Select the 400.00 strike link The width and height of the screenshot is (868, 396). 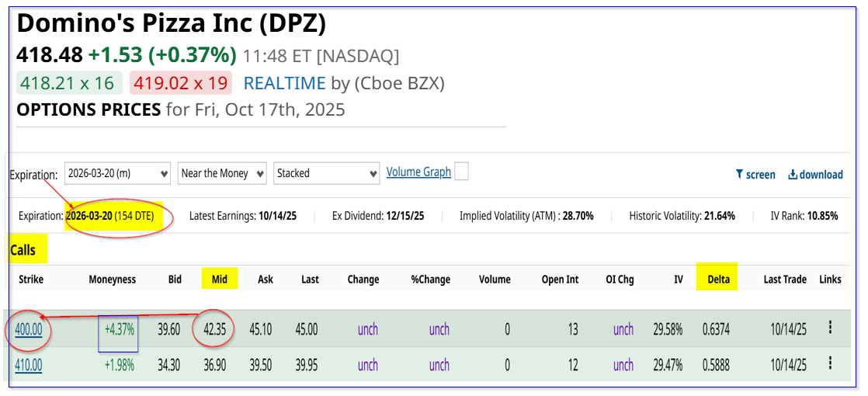point(29,329)
